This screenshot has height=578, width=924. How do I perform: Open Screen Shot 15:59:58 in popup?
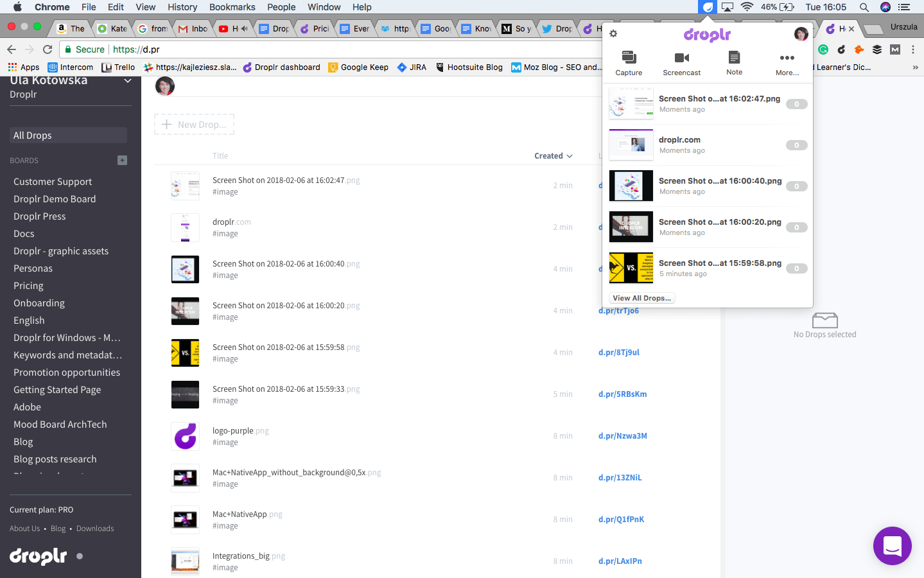(x=708, y=268)
